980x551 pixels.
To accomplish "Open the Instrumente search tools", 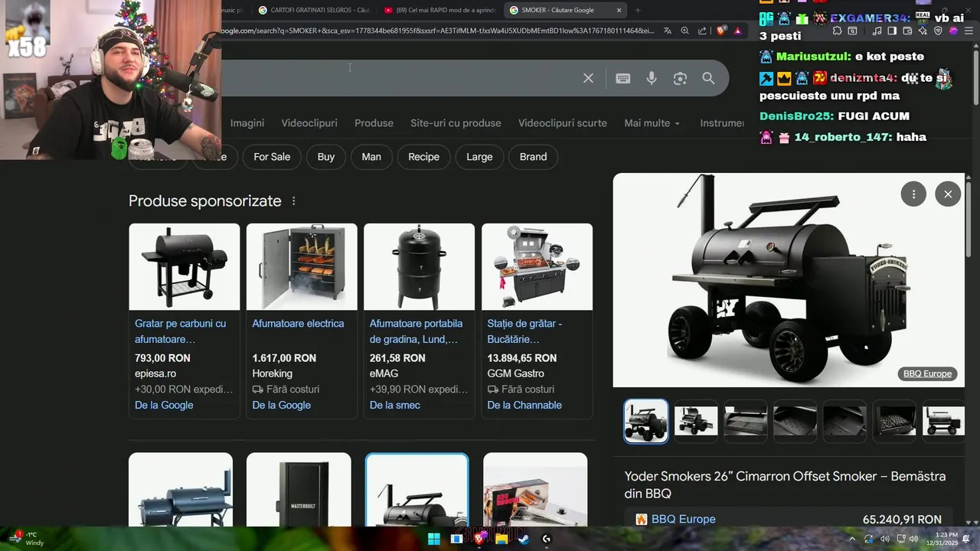I will coord(724,123).
